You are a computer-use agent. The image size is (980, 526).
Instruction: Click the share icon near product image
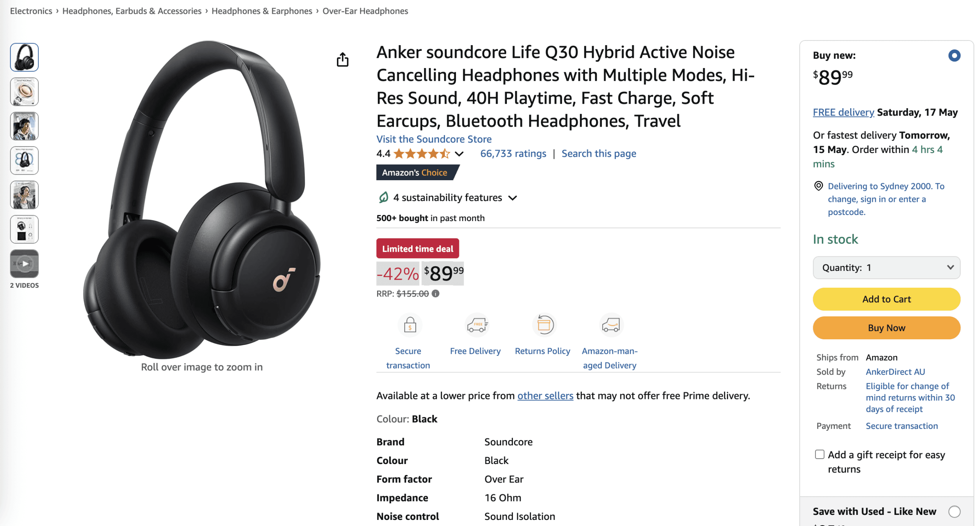342,60
